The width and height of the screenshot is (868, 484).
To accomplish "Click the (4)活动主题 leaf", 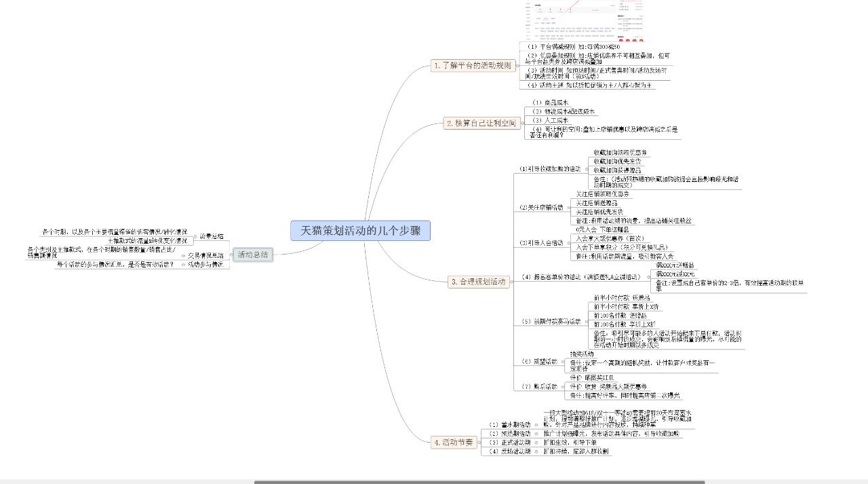I will point(589,86).
